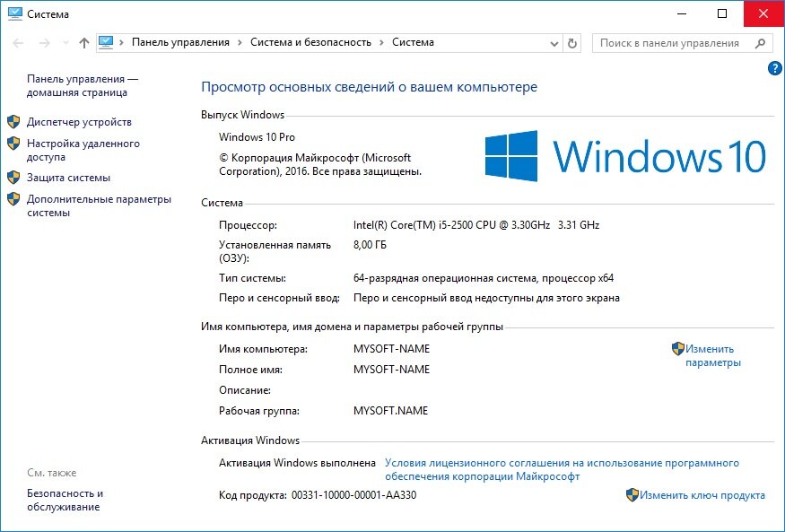Click the MYSOFT.NAME workgroup value

tap(390, 411)
